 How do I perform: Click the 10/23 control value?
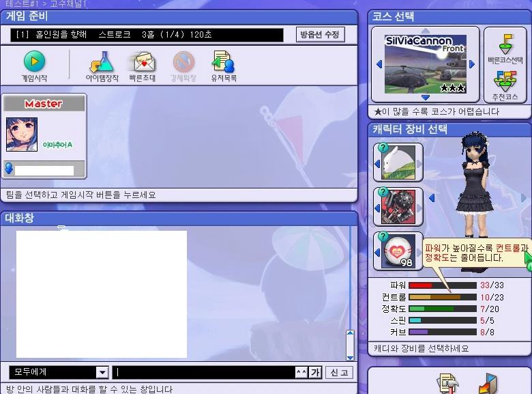tap(492, 298)
